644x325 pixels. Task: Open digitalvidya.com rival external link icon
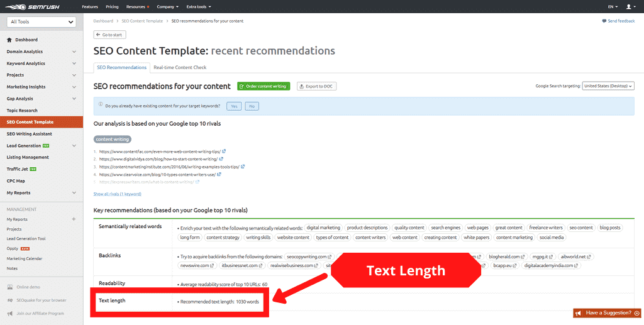(221, 159)
